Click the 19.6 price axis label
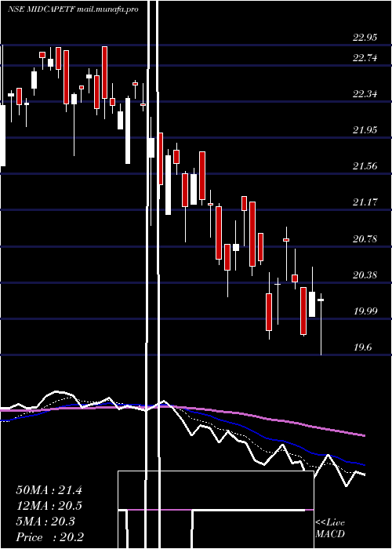Screen dimensions: 392x549 pos(362,347)
